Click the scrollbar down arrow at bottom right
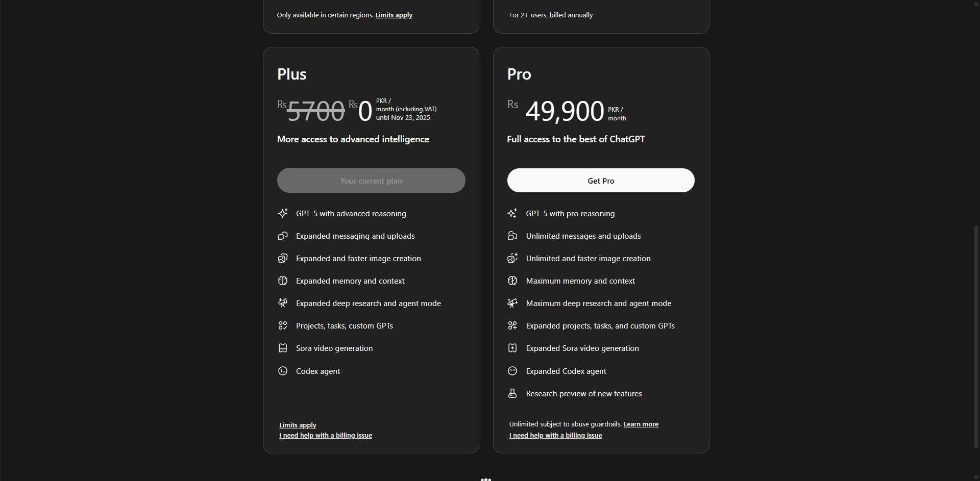The height and width of the screenshot is (481, 980). [x=976, y=477]
